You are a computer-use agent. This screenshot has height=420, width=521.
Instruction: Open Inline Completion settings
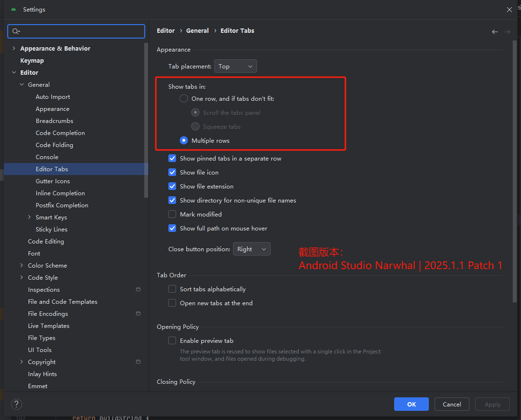[60, 193]
